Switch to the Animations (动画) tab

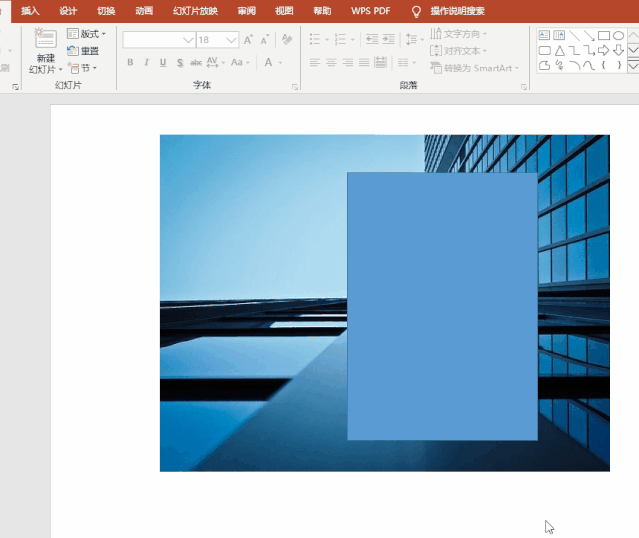pos(144,11)
